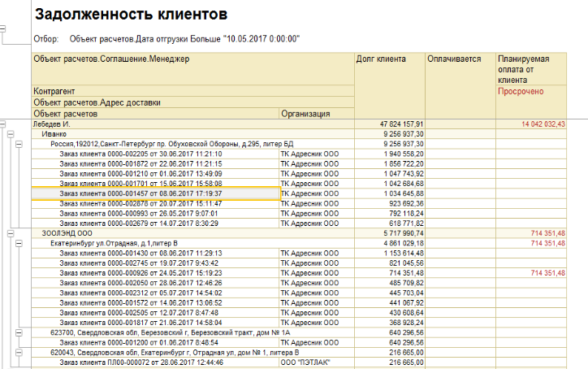The height and width of the screenshot is (369, 588).
Task: Collapse the Лебедев И. manager group
Action: click(3, 124)
